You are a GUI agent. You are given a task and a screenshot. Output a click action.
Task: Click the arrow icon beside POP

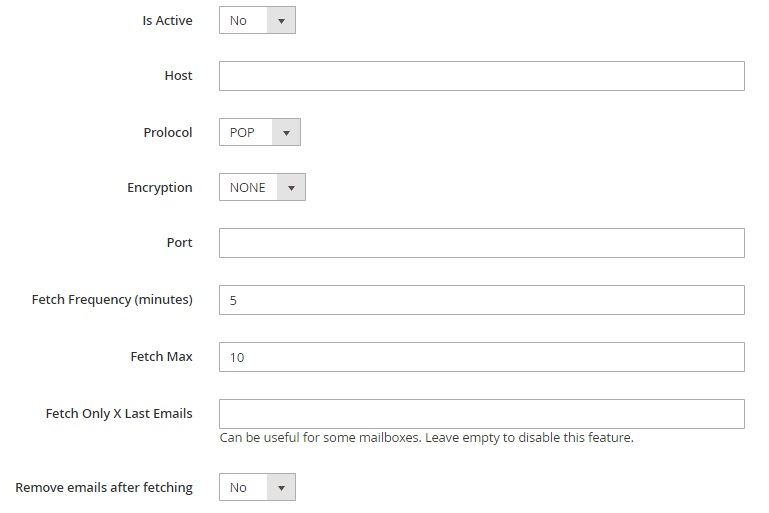click(286, 132)
